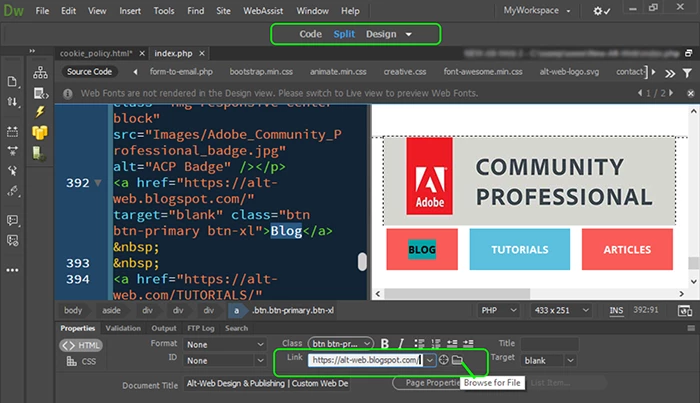Click the Page Properties button
The image size is (700, 403).
[x=426, y=382]
